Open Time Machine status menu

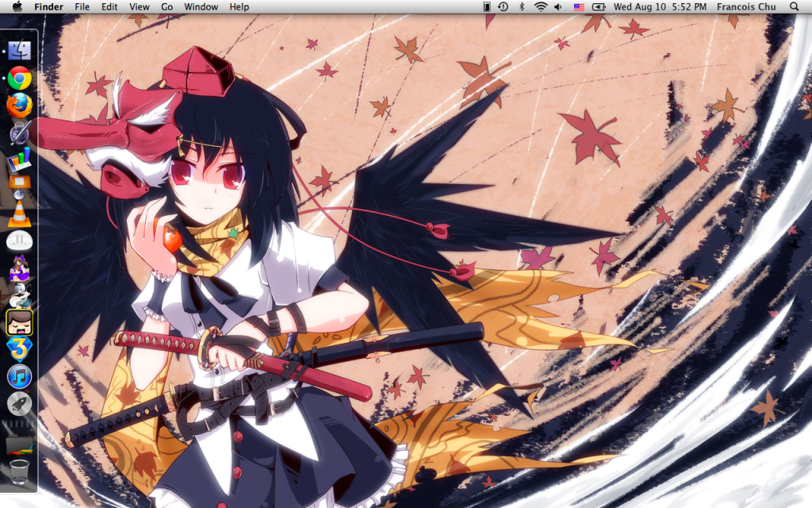coord(503,6)
